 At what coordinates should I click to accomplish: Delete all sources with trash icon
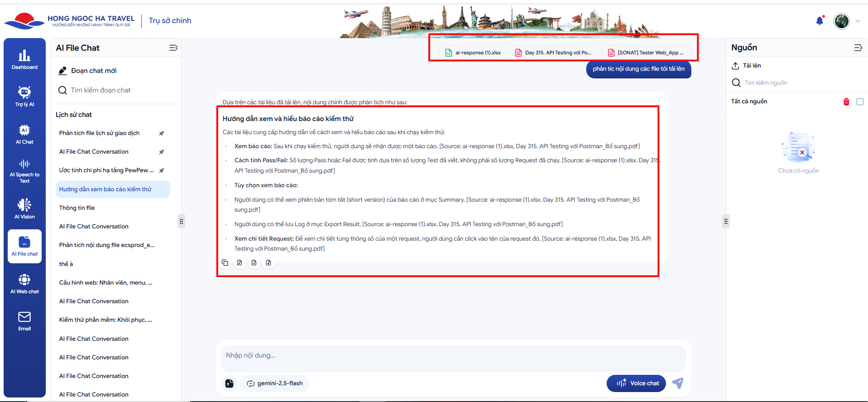(x=846, y=102)
